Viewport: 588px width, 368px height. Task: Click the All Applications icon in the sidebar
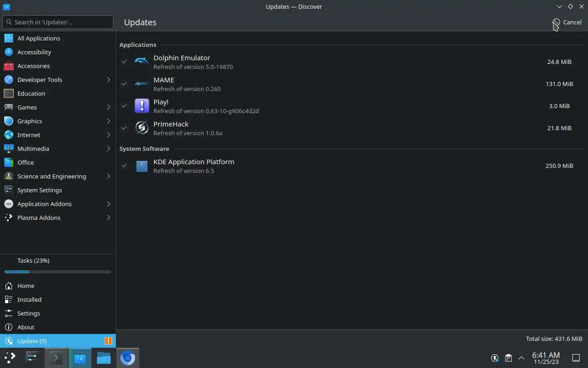[8, 38]
